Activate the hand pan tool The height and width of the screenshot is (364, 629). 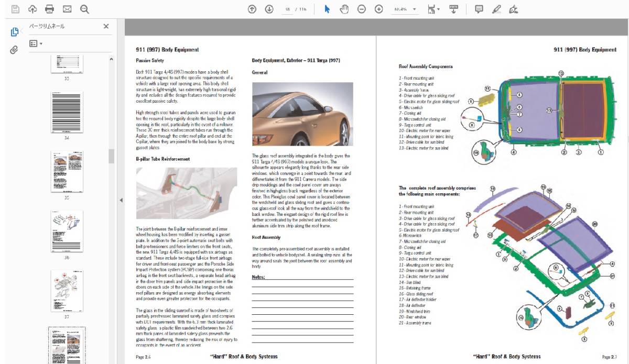344,9
